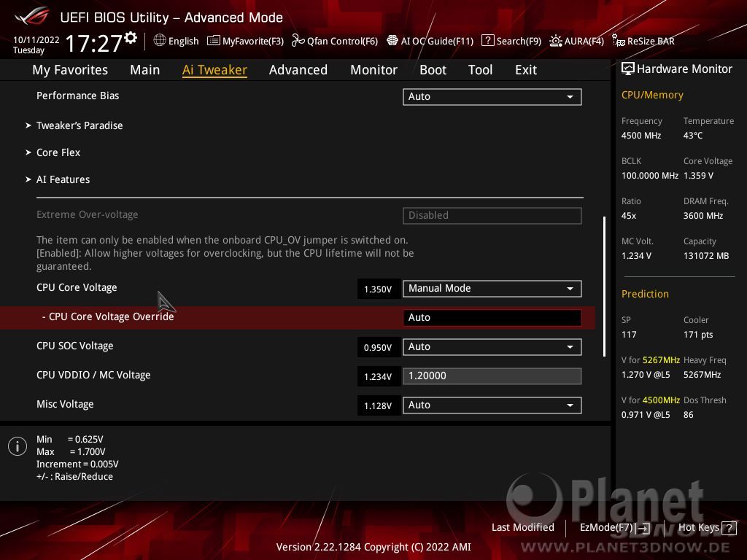Image resolution: width=747 pixels, height=560 pixels.
Task: Click CPU Core Voltage Override input field
Action: click(492, 318)
